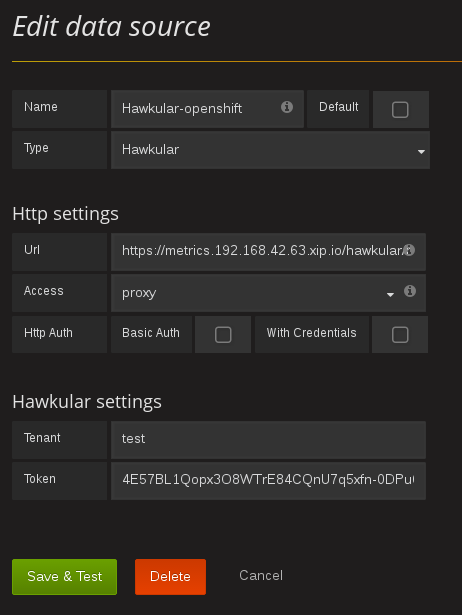
Task: Click the Access dropdown caret arrow
Action: coord(390,295)
